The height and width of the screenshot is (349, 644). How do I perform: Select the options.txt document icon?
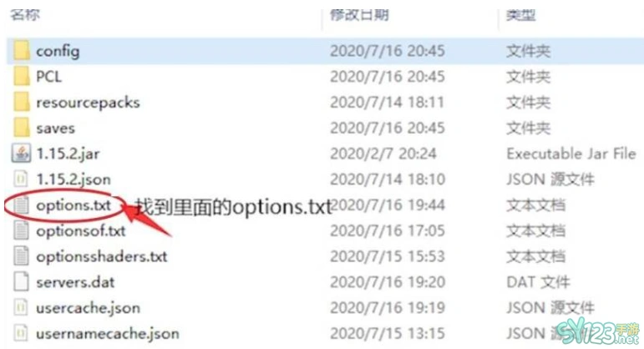(x=21, y=205)
